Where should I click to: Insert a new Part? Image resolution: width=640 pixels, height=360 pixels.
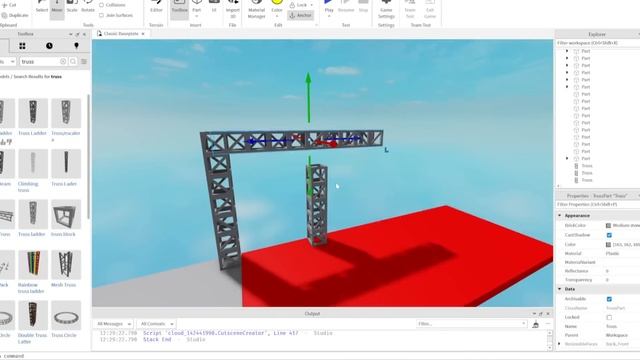coord(197,6)
